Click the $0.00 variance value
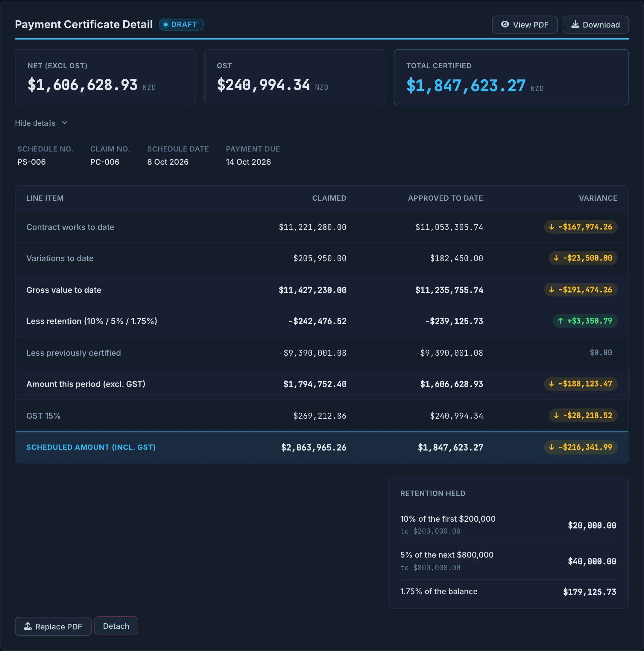 (x=601, y=352)
